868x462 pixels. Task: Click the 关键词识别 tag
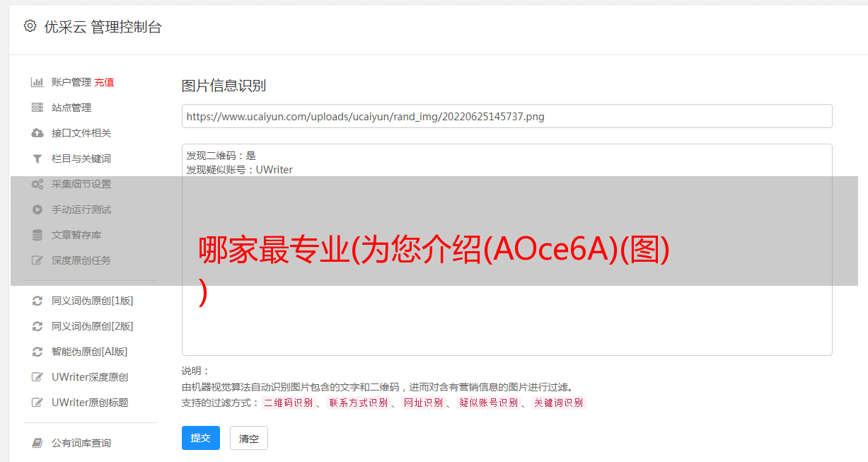(559, 403)
